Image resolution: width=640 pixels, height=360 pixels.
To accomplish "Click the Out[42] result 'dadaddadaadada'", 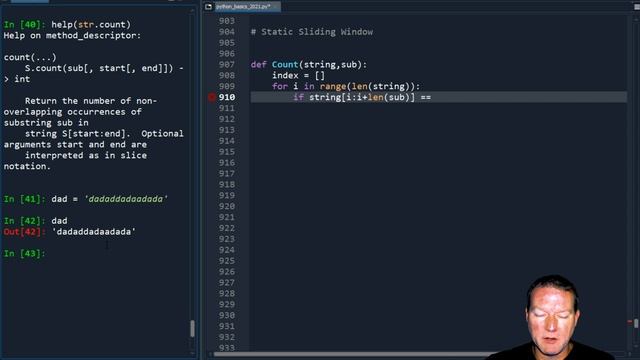I will click(93, 232).
